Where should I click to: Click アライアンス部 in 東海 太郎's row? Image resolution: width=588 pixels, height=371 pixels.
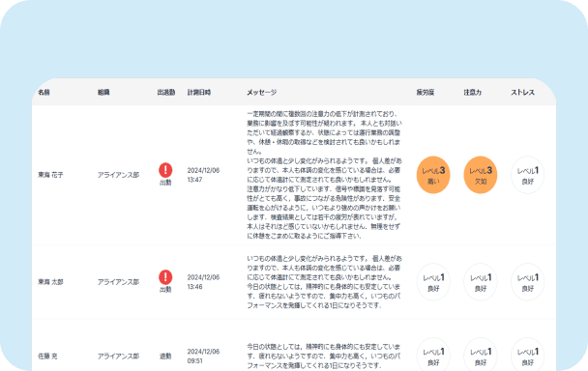pos(119,282)
